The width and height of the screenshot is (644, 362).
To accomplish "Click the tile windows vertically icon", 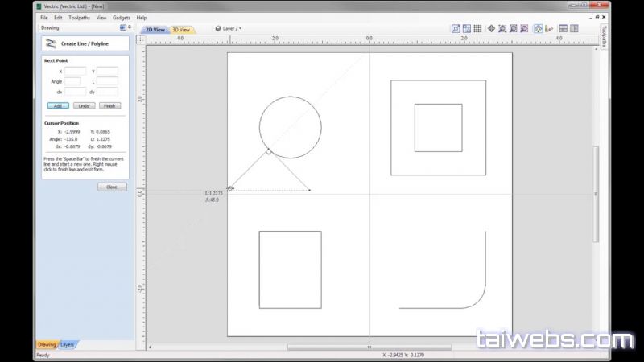I will pyautogui.click(x=575, y=29).
